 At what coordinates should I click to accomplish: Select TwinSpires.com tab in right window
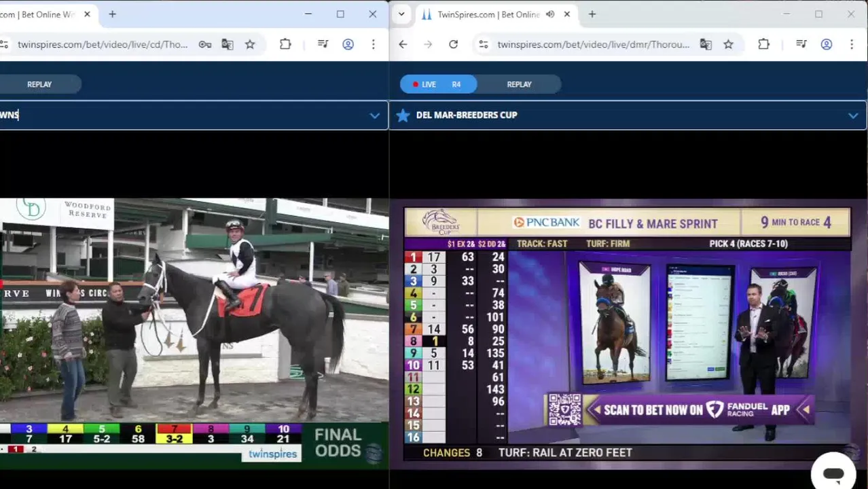[x=488, y=14]
